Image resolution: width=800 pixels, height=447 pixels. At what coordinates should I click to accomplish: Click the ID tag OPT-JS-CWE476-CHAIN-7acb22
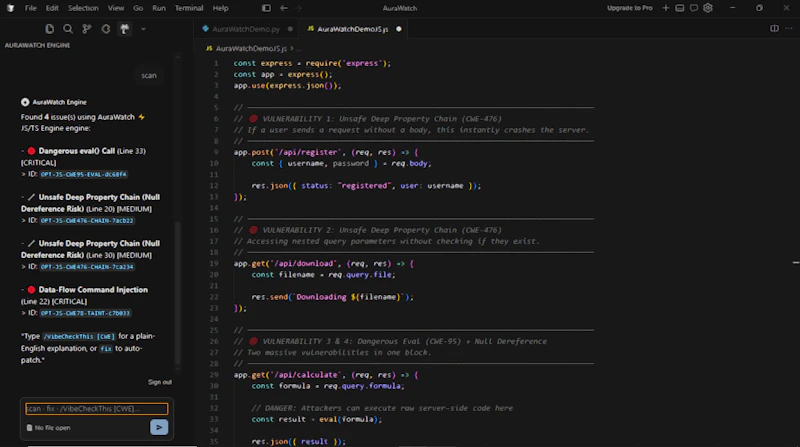point(87,220)
